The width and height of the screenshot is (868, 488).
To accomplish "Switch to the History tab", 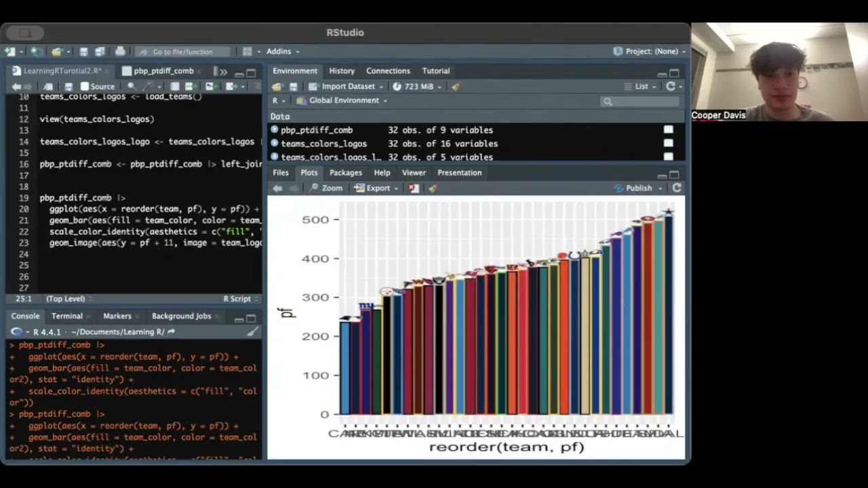I will (x=342, y=71).
